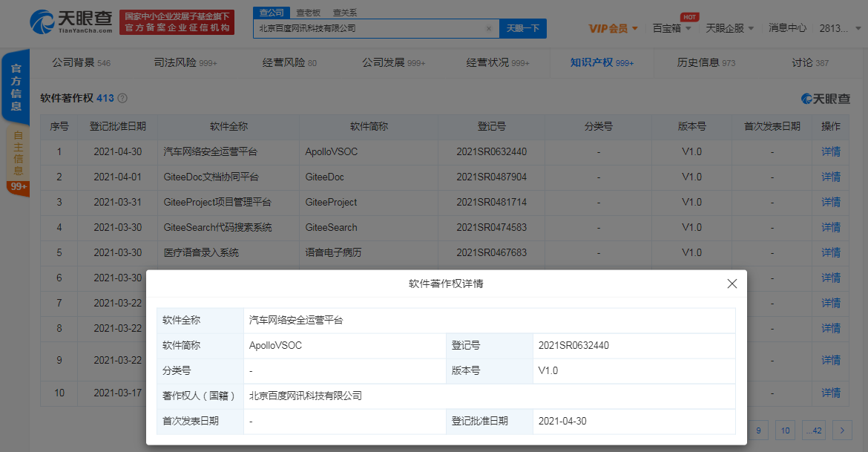Expand the 百宝箱 menu
The image size is (868, 452).
(671, 28)
